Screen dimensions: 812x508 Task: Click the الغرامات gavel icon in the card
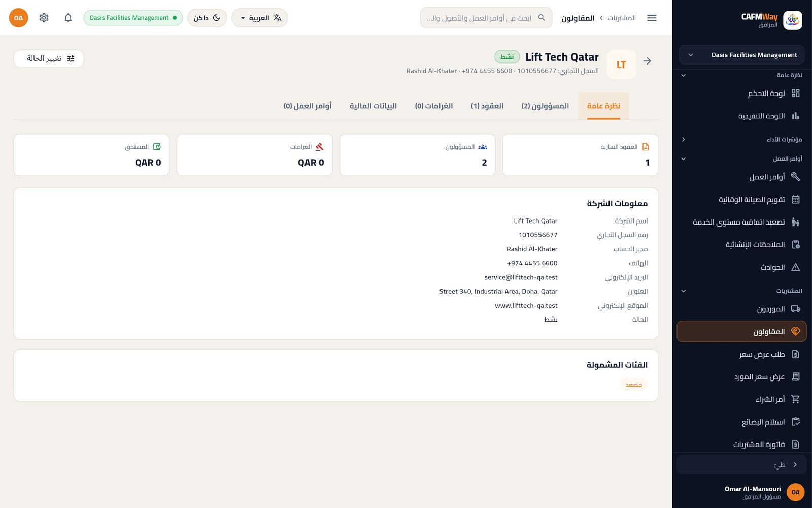click(319, 147)
